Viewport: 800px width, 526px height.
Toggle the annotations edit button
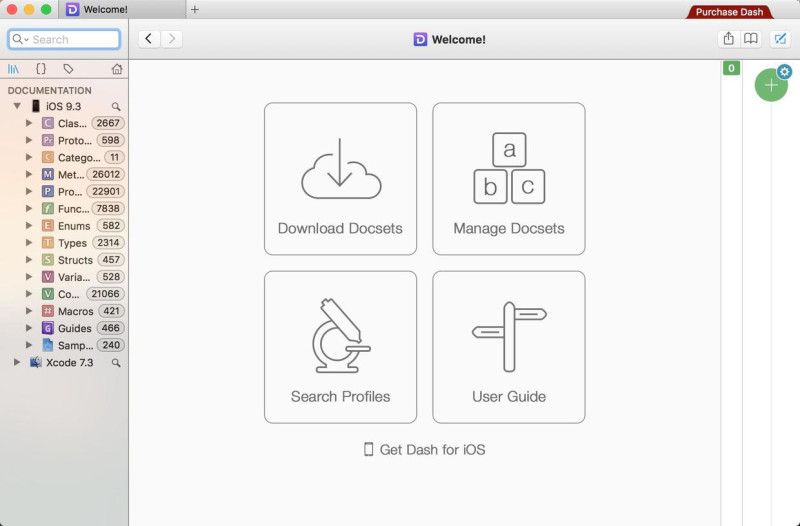tap(781, 39)
